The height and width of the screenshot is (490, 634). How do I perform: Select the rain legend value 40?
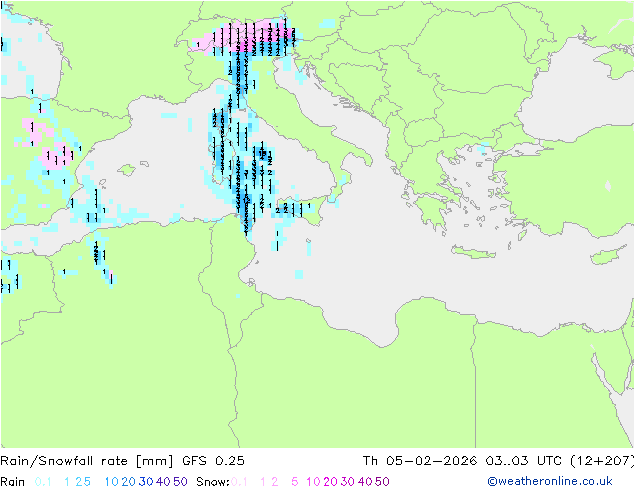pos(163,482)
